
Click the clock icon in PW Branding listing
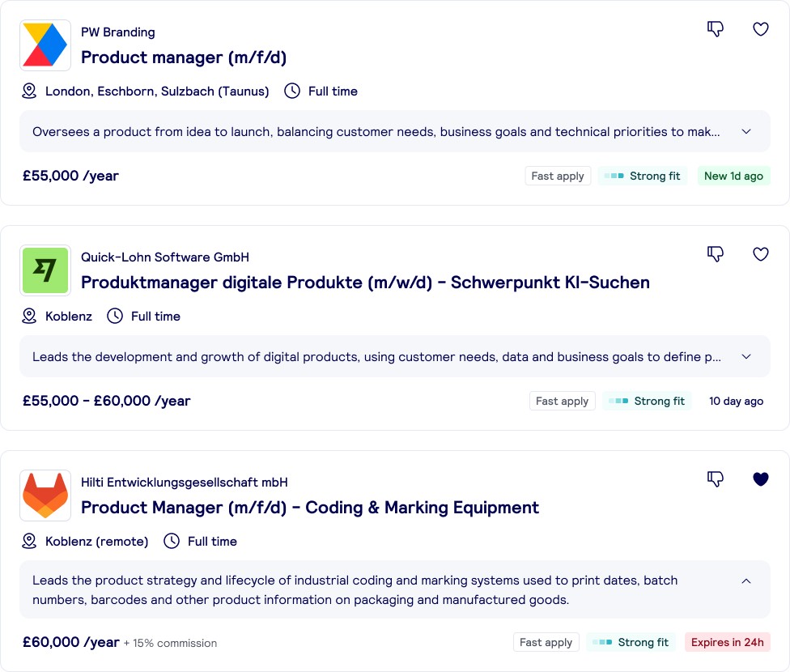tap(292, 91)
